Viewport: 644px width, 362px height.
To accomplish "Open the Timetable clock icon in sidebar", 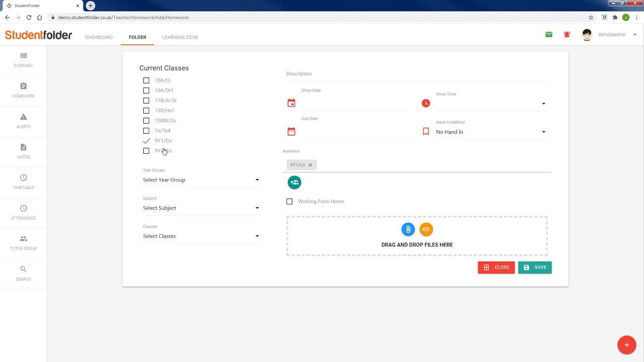I will click(x=24, y=177).
